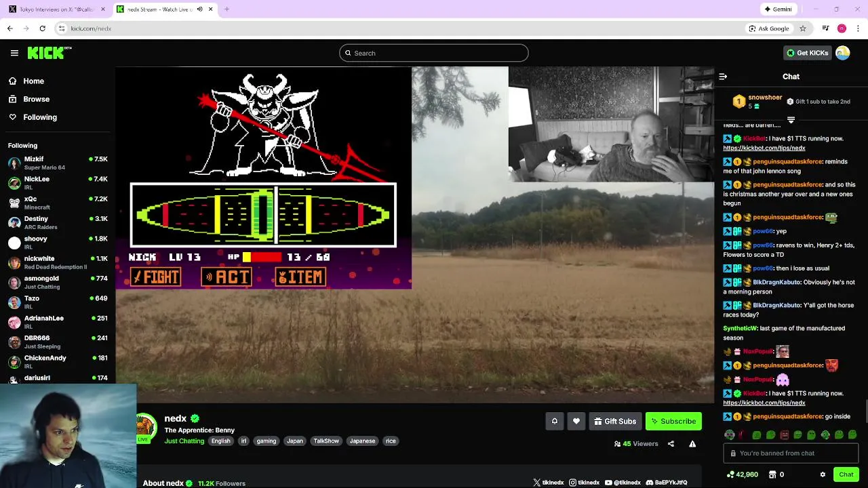Toggle stream notifications bell
Image resolution: width=868 pixels, height=488 pixels.
(x=554, y=421)
